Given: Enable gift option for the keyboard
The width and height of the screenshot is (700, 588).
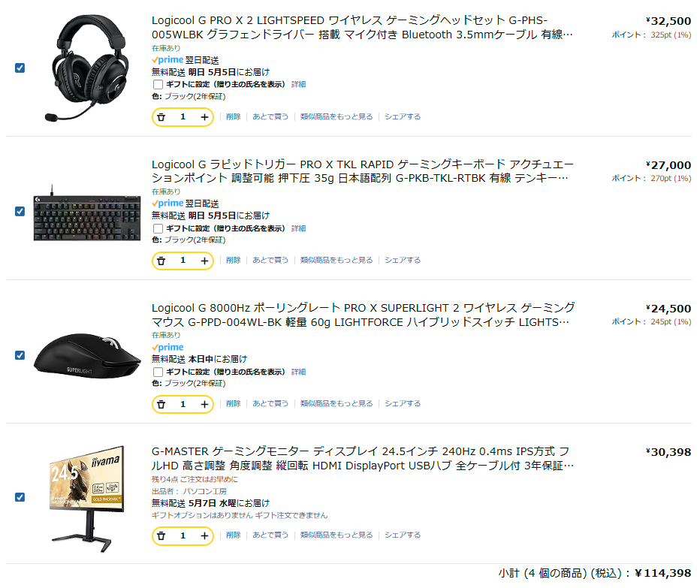Looking at the screenshot, I should [x=158, y=228].
